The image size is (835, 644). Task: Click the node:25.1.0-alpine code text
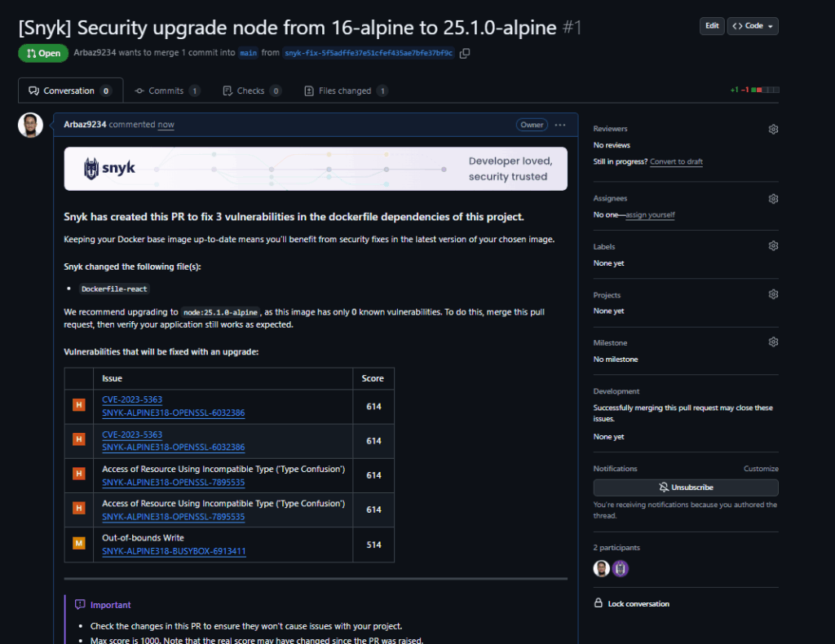tap(220, 312)
